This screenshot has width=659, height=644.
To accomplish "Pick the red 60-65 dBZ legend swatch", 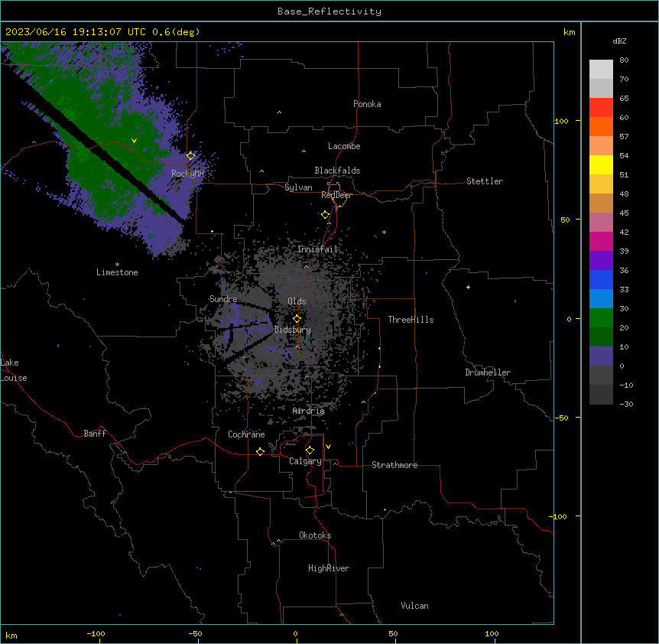I will tap(601, 108).
